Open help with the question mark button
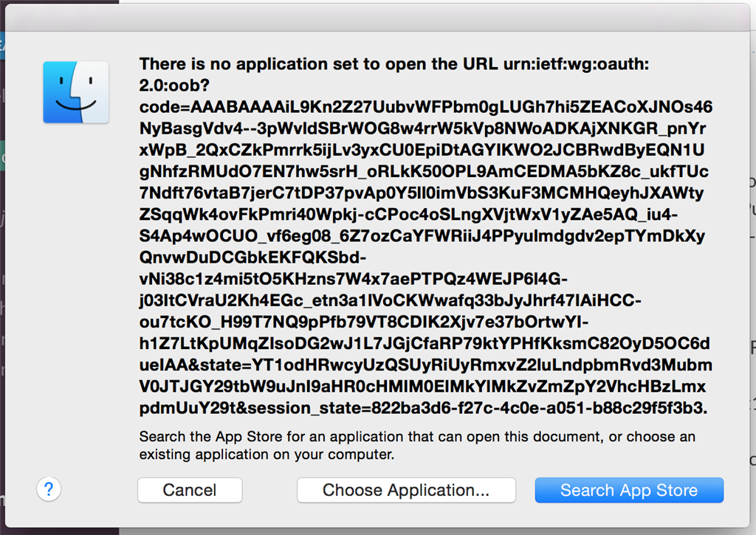Image resolution: width=756 pixels, height=535 pixels. click(49, 489)
